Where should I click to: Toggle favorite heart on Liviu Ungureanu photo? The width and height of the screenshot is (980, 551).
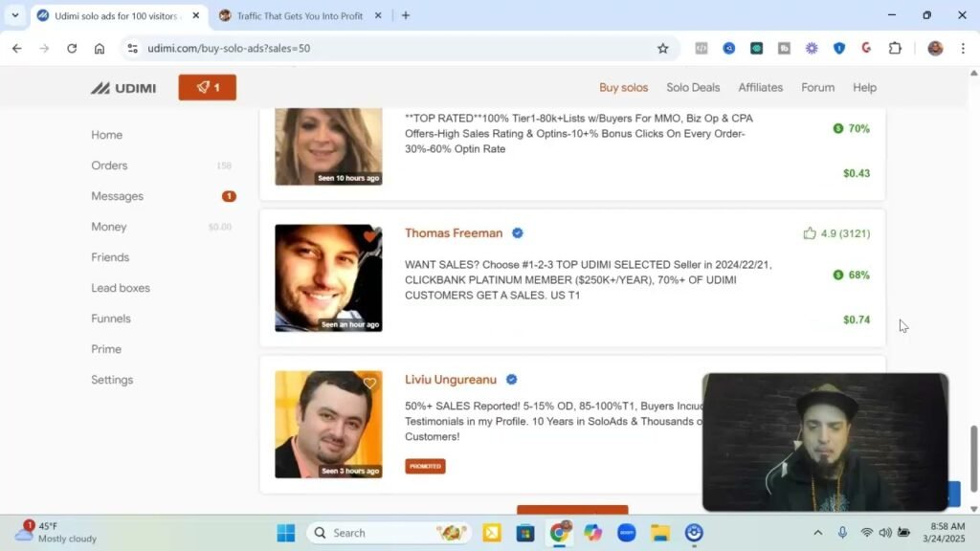369,383
